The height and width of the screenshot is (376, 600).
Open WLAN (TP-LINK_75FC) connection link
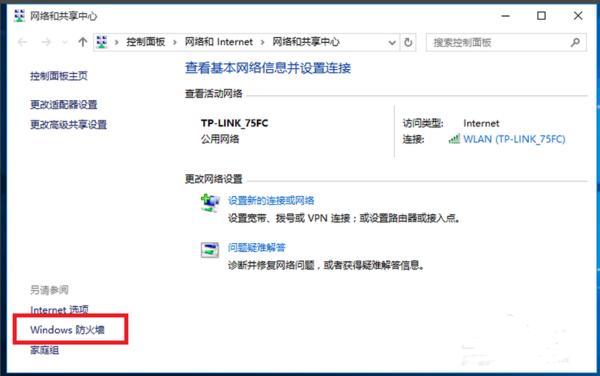pyautogui.click(x=514, y=139)
